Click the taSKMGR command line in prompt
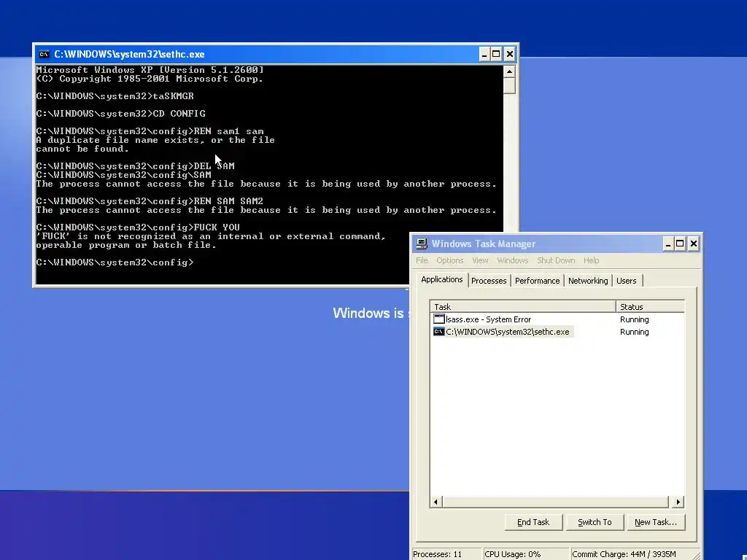The height and width of the screenshot is (560, 747). click(115, 96)
